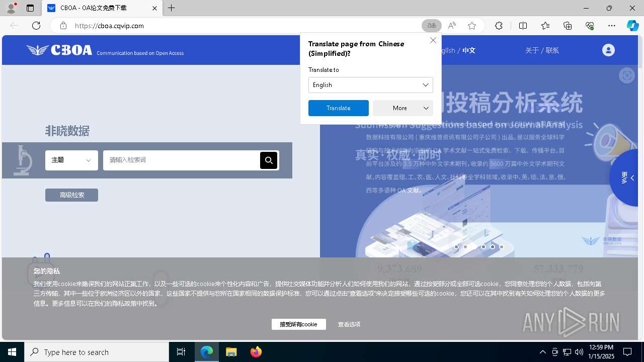Show hidden tray icons chevron
The height and width of the screenshot is (362, 644).
pos(542,352)
